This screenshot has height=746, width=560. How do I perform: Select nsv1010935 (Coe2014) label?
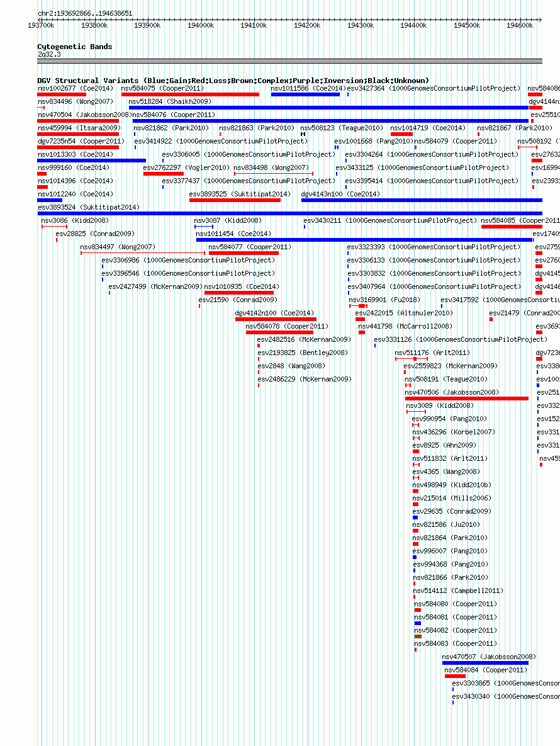click(x=242, y=286)
